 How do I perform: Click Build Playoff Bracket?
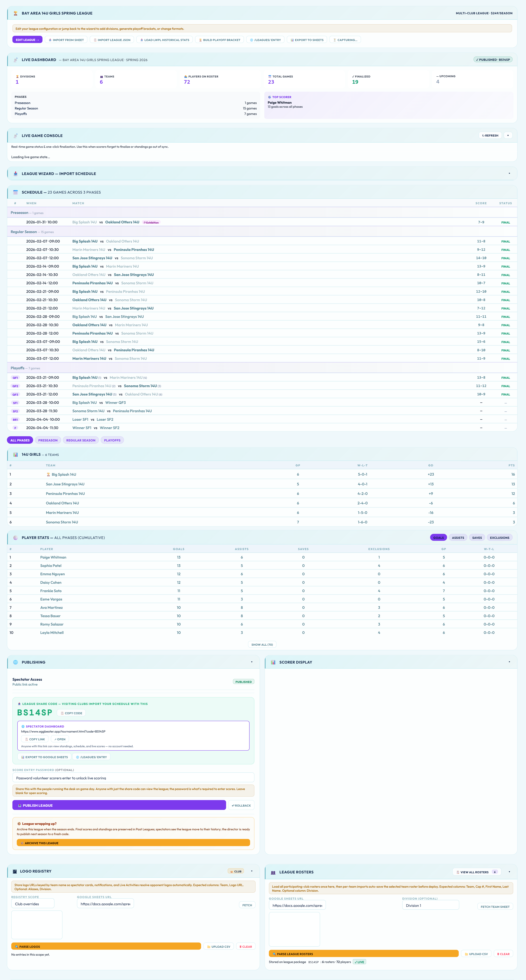tap(220, 40)
